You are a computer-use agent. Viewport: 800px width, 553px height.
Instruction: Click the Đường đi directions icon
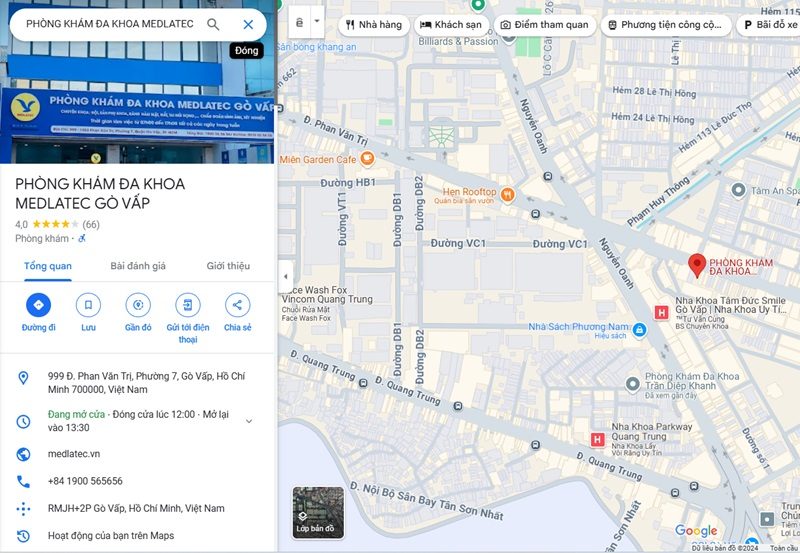[38, 305]
